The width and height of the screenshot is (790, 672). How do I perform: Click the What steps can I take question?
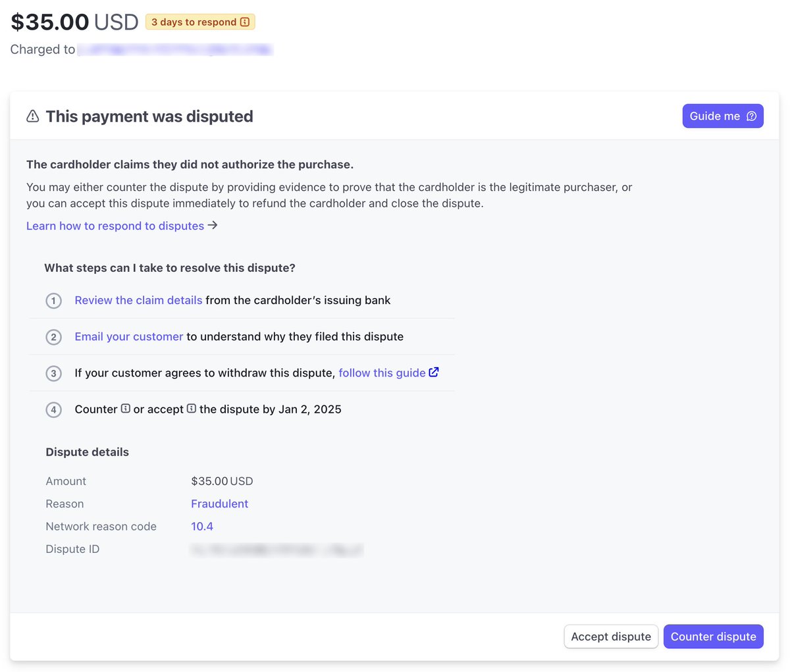click(170, 268)
